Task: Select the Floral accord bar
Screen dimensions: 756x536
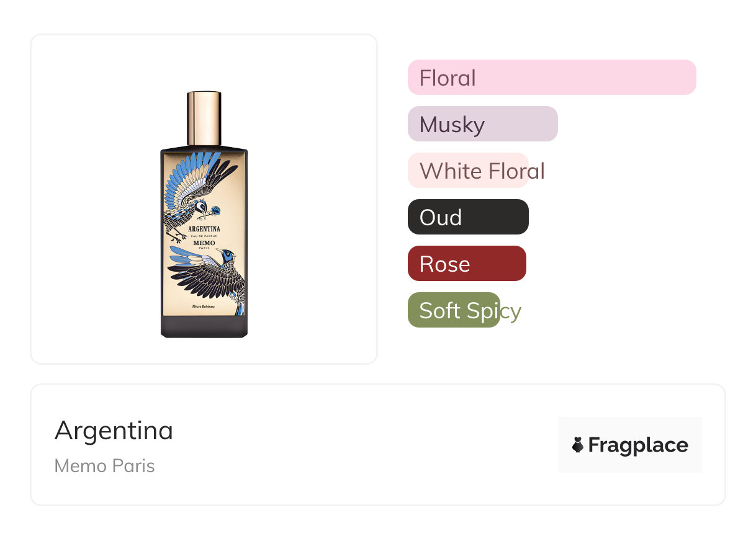Action: coord(551,78)
